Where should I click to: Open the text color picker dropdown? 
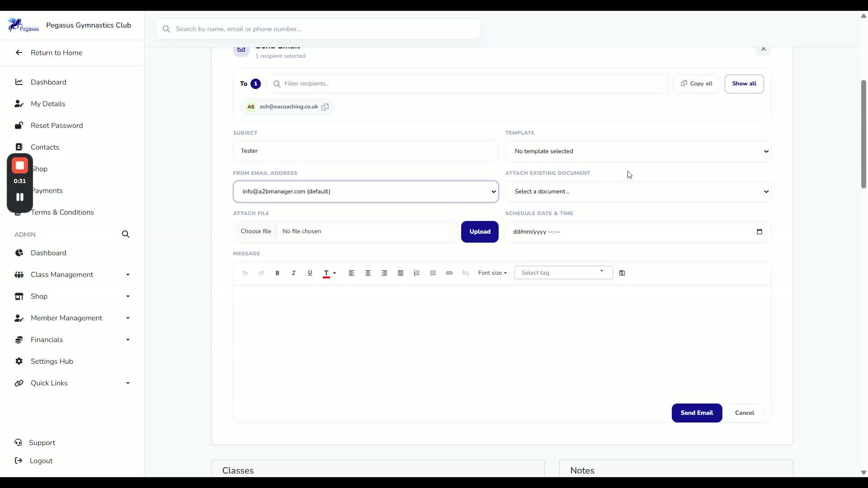click(x=335, y=273)
